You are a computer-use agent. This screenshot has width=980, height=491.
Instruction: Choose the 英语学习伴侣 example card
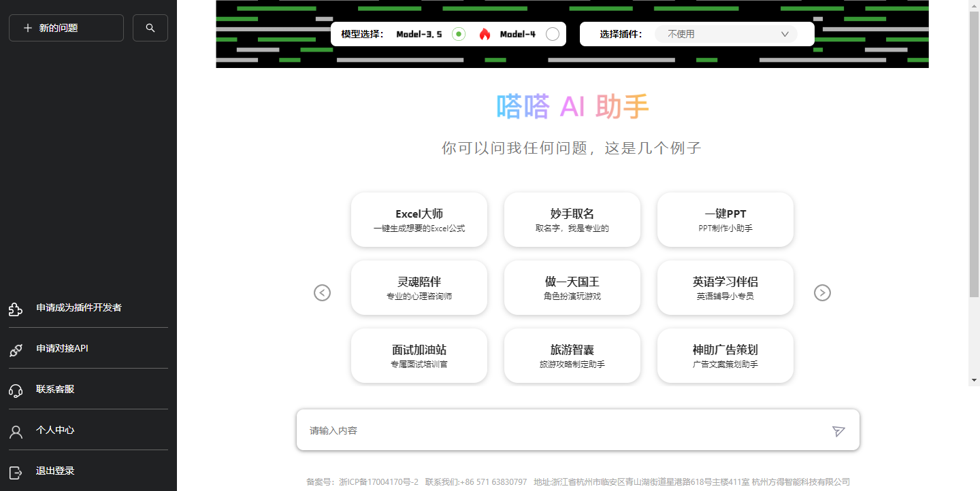click(x=725, y=288)
